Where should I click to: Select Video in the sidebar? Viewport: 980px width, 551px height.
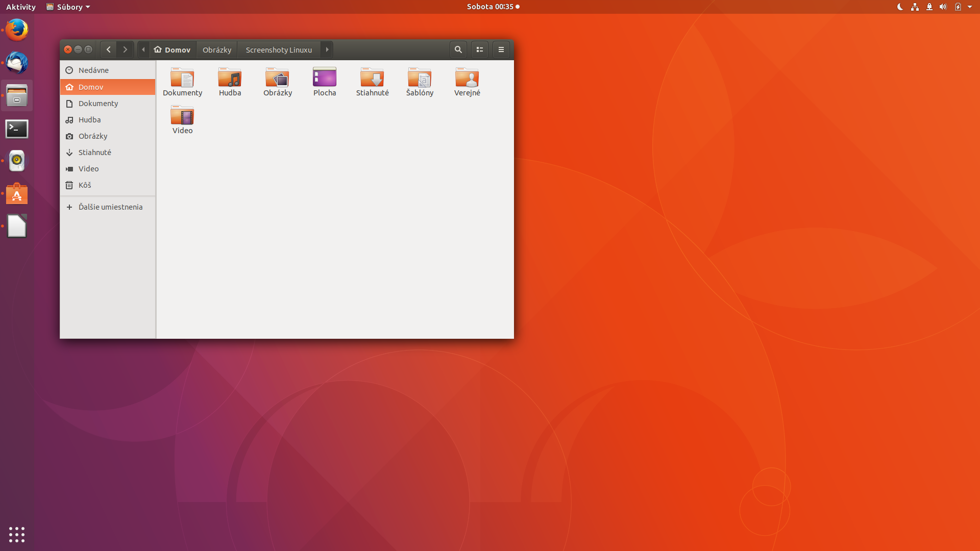tap(108, 169)
